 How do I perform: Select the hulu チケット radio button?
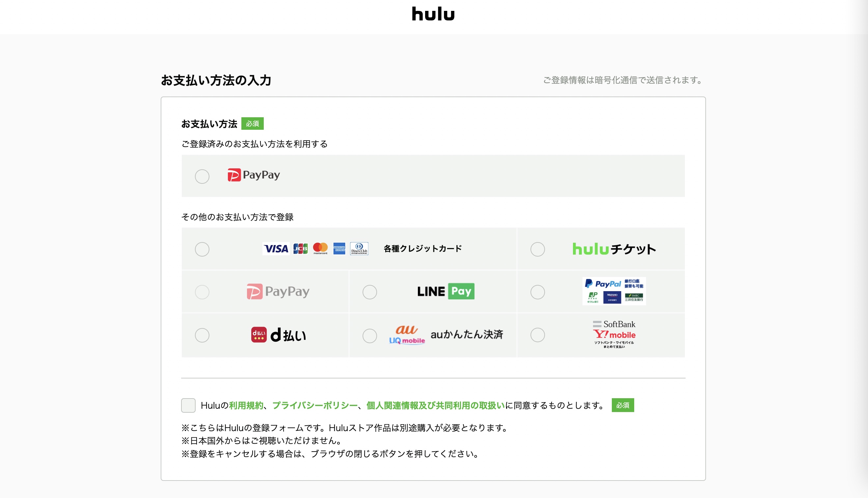coord(538,249)
